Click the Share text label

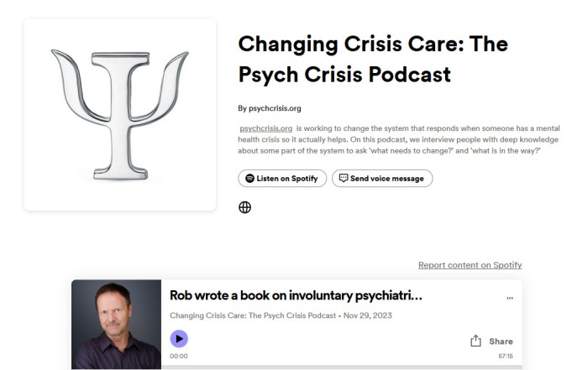coord(501,341)
